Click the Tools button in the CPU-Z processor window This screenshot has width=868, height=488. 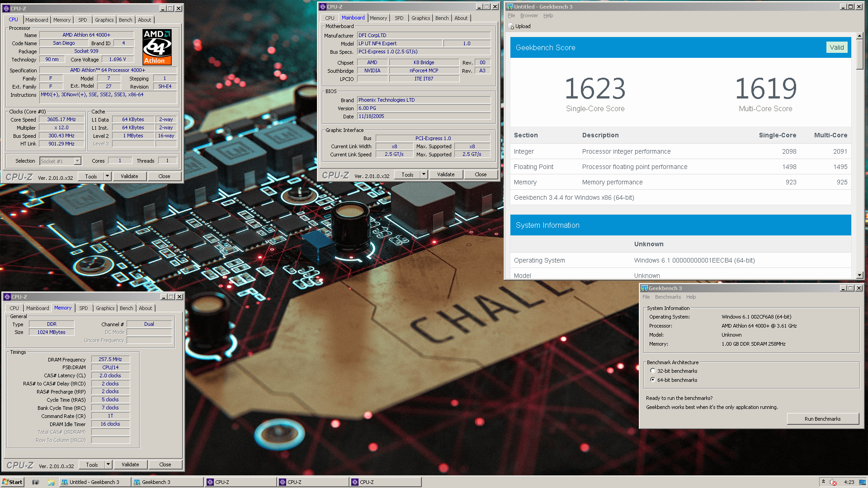(91, 176)
